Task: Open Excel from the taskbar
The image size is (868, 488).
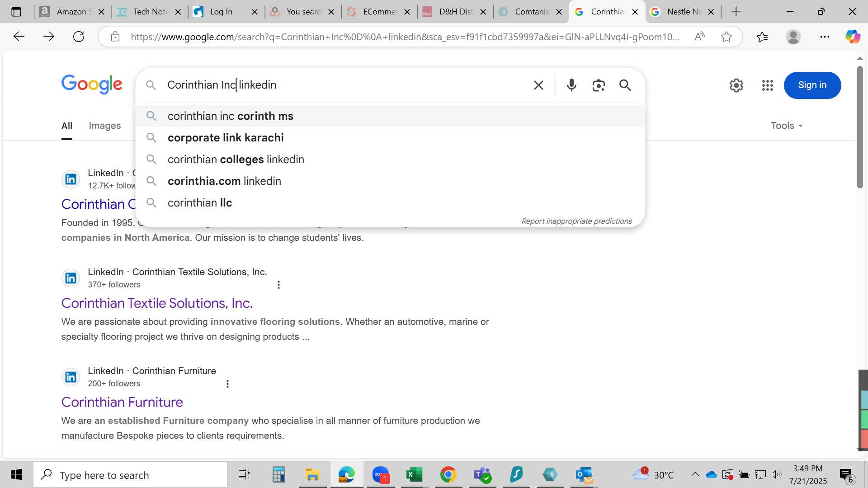Action: coord(414,475)
